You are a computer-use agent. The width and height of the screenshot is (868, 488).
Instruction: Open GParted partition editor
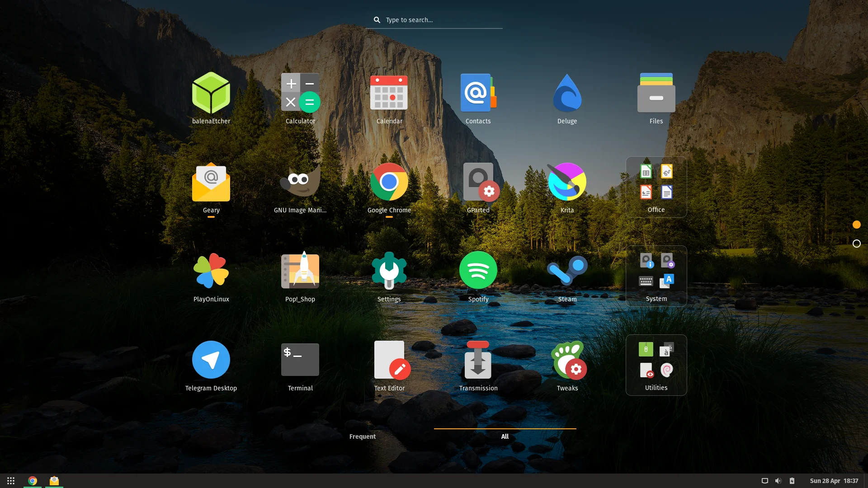coord(478,187)
